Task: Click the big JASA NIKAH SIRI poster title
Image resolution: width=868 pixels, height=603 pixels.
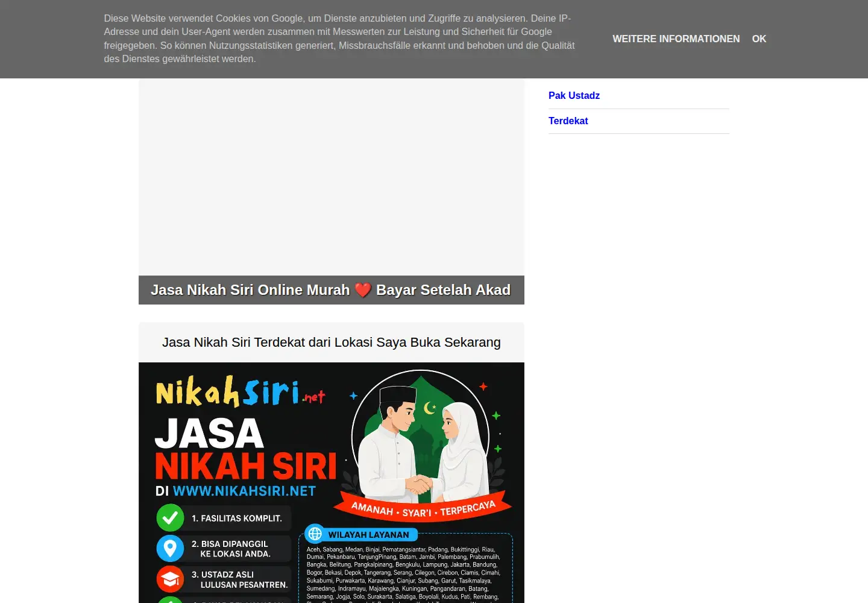Action: 245,449
